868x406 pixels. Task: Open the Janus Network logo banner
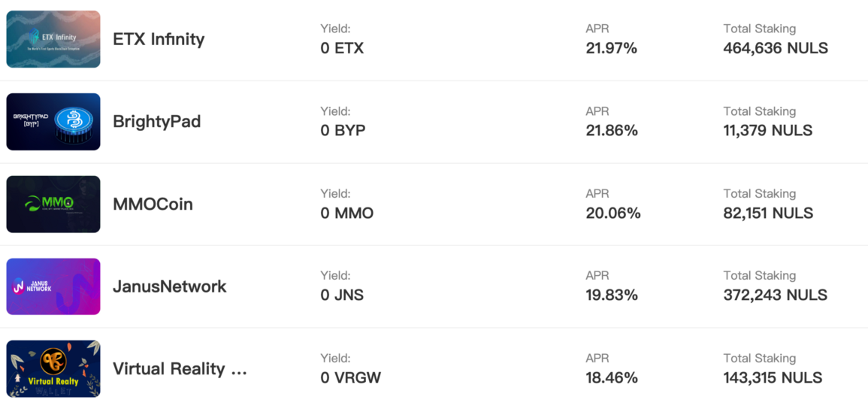click(53, 287)
